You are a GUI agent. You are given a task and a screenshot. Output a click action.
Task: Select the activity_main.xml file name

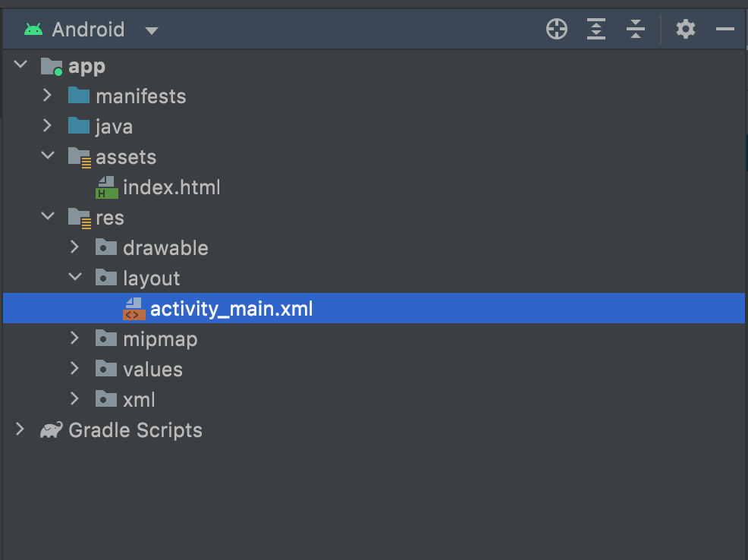click(231, 309)
